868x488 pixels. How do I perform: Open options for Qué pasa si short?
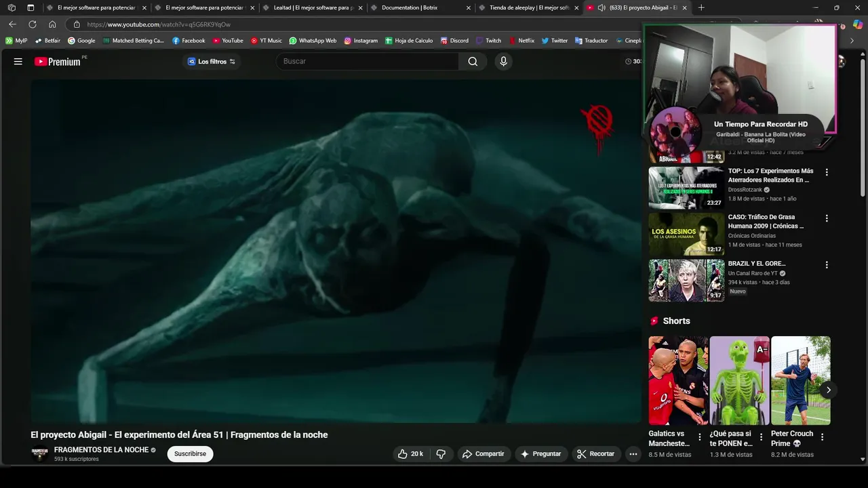click(x=761, y=437)
